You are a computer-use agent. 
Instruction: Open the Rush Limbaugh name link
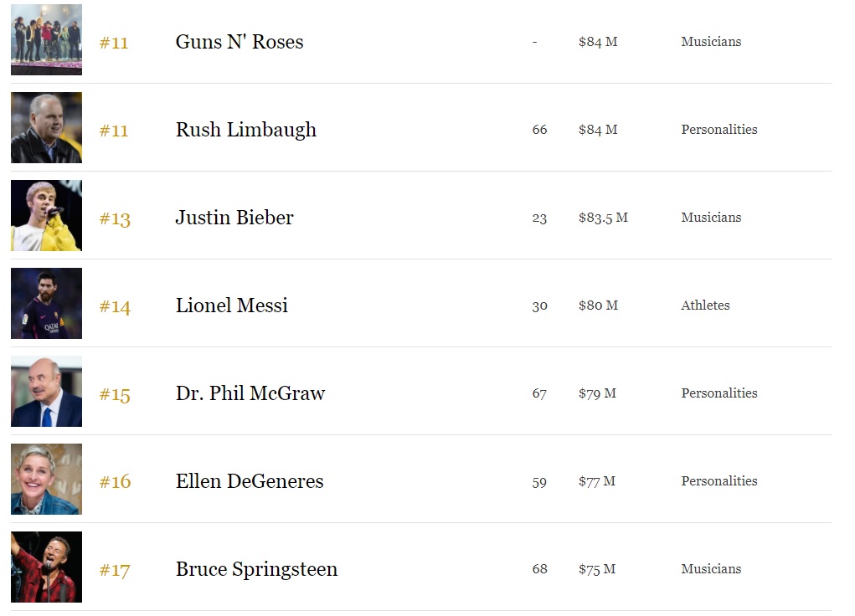245,130
